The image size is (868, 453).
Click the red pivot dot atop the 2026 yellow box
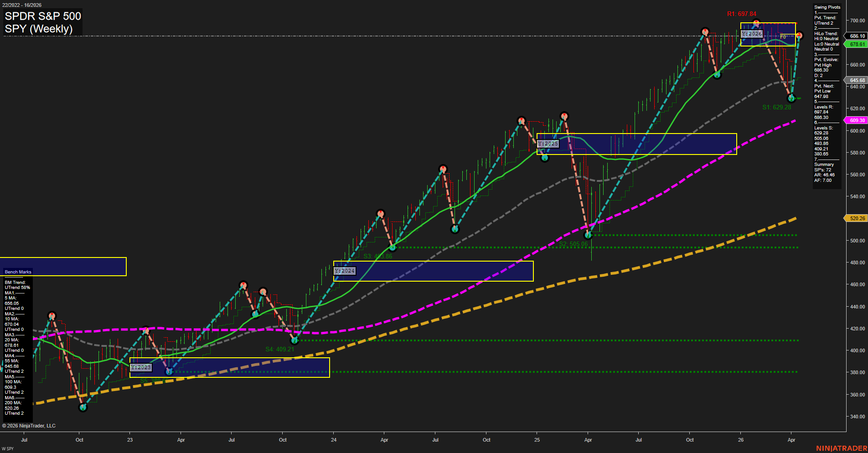pos(756,22)
